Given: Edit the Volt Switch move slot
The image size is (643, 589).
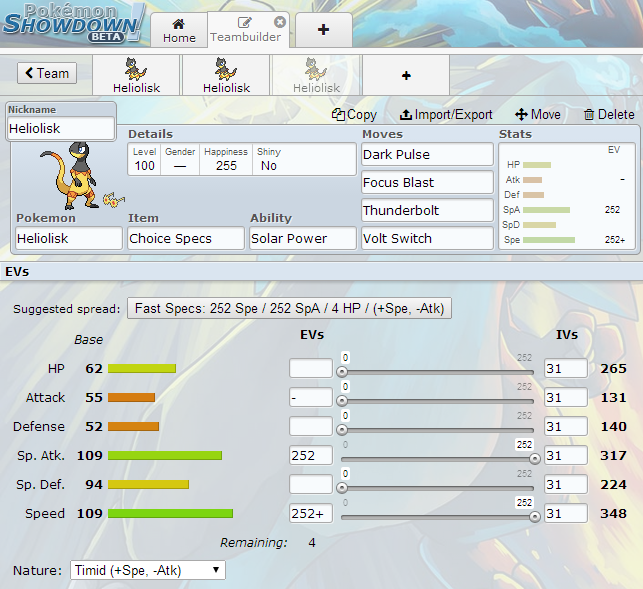Looking at the screenshot, I should click(427, 238).
